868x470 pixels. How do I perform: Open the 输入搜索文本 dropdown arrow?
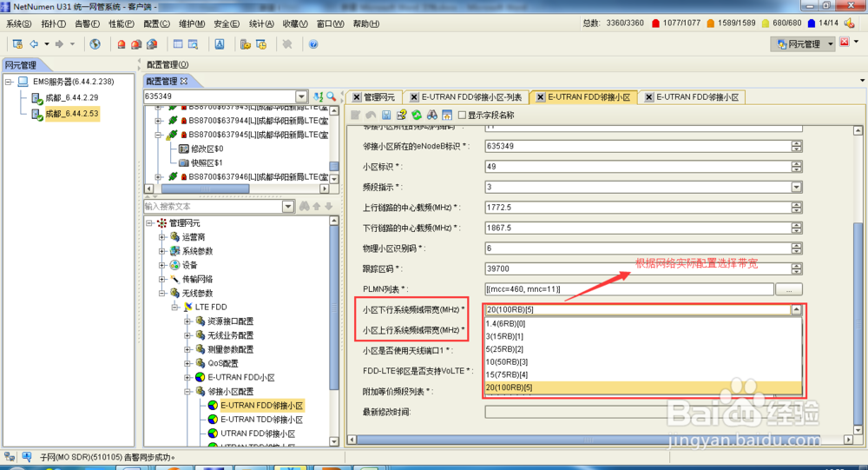[x=288, y=206]
